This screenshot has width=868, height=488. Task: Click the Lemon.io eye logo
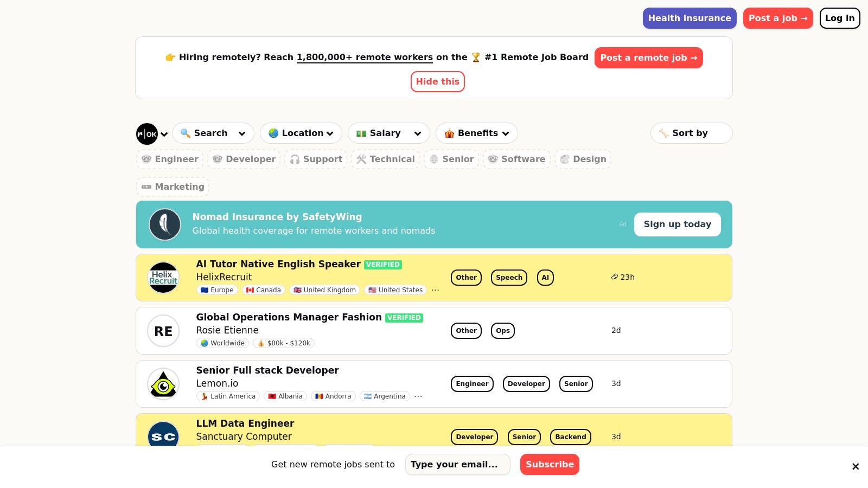pyautogui.click(x=163, y=384)
